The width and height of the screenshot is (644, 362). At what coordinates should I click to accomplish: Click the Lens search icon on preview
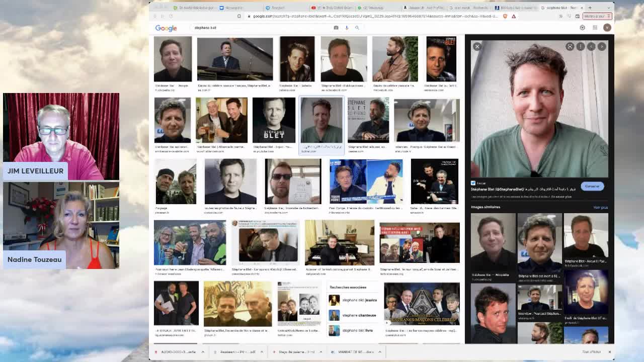pos(570,46)
